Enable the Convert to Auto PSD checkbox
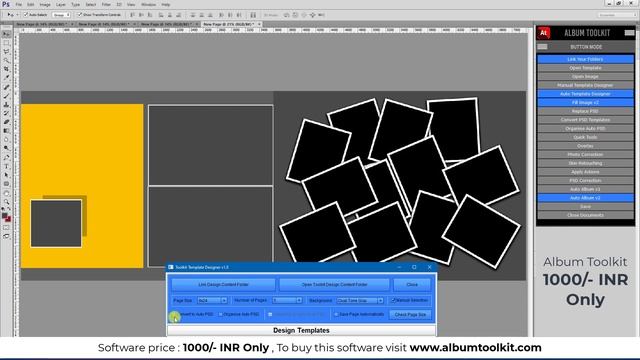This screenshot has height=360, width=640. point(174,315)
